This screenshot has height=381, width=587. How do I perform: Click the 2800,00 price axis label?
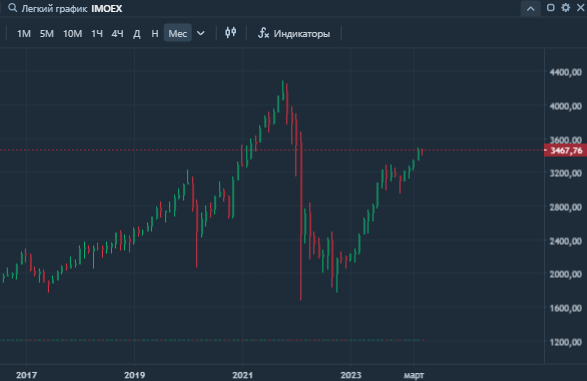566,207
